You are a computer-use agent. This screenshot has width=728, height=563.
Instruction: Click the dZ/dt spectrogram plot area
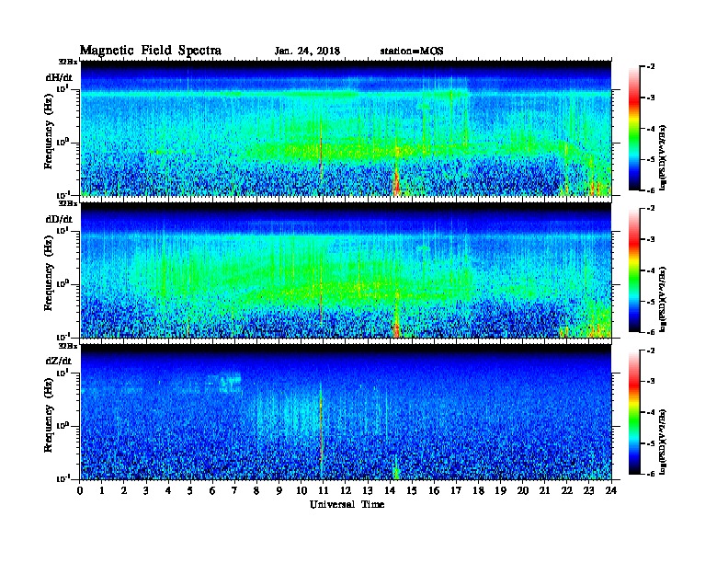pyautogui.click(x=346, y=412)
